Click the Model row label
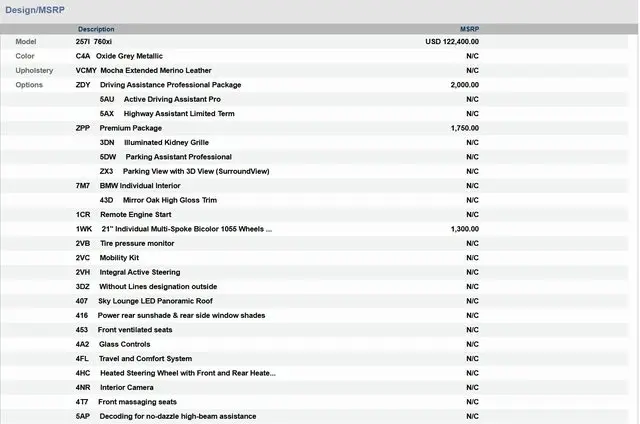 coord(26,42)
